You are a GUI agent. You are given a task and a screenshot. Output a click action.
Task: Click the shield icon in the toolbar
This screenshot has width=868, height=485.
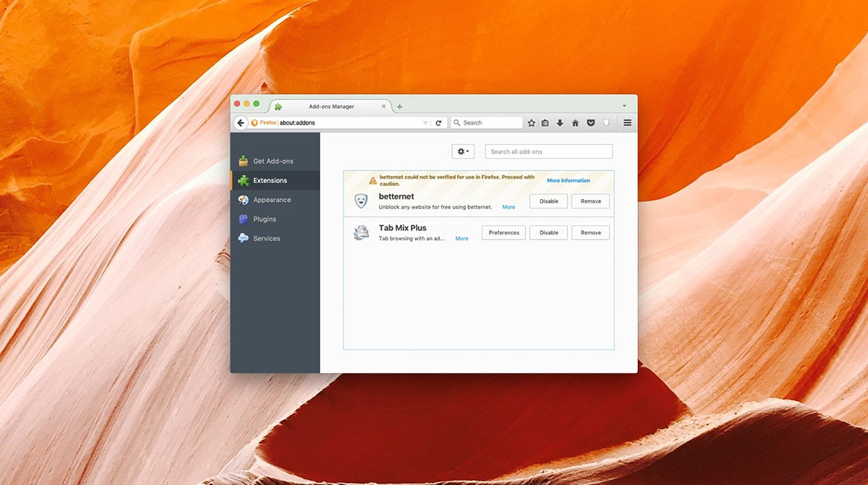pos(606,123)
